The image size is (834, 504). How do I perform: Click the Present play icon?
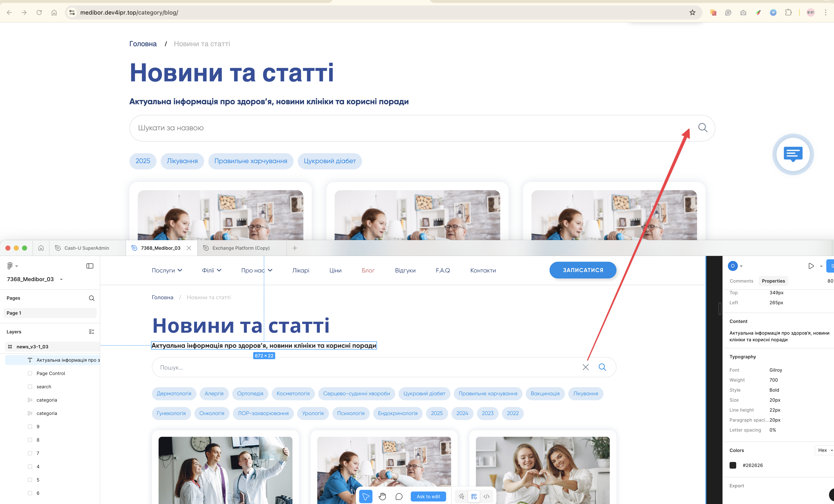[811, 266]
